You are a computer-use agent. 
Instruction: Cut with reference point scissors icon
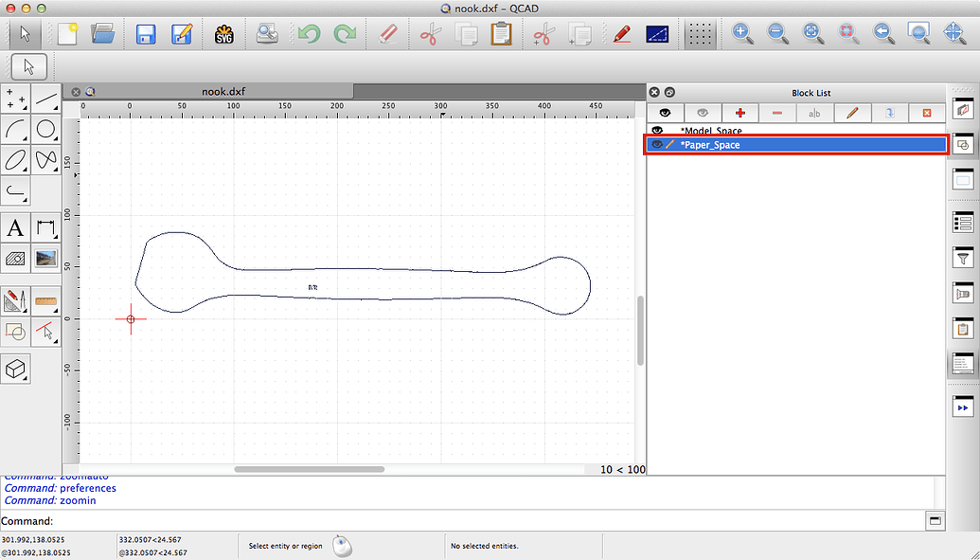(x=543, y=34)
